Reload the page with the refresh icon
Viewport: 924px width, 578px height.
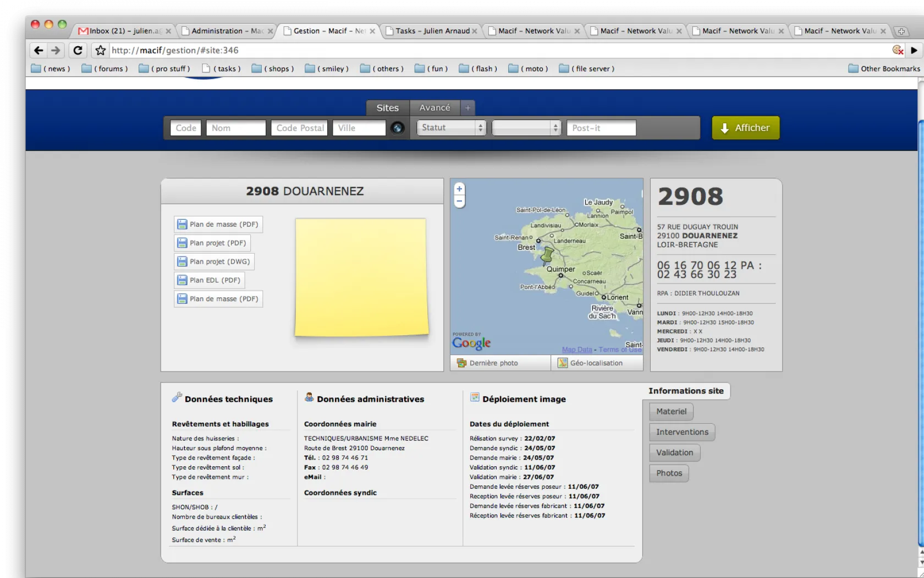78,50
